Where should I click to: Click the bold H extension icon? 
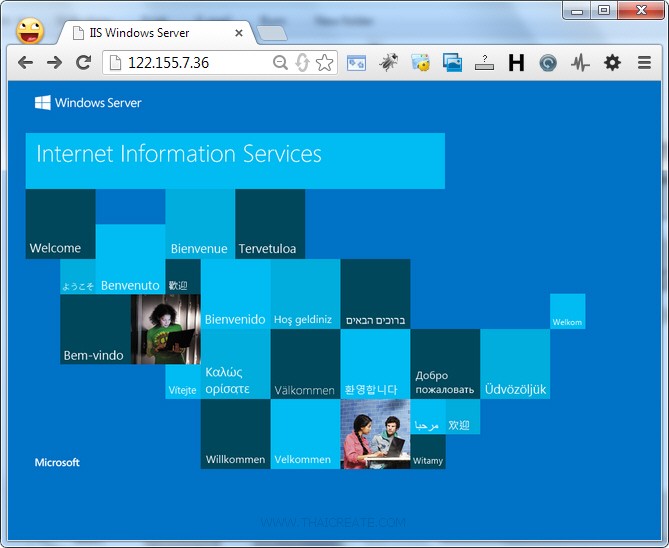[x=516, y=63]
